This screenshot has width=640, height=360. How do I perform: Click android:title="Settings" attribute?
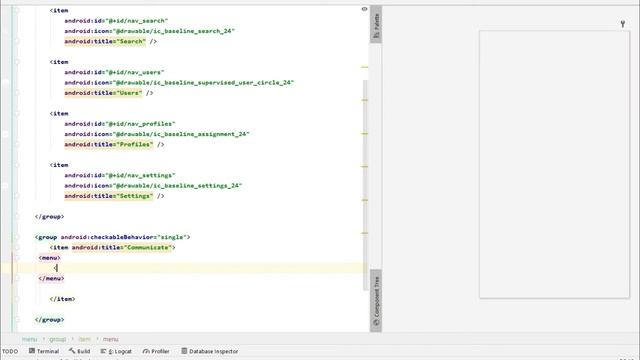109,196
